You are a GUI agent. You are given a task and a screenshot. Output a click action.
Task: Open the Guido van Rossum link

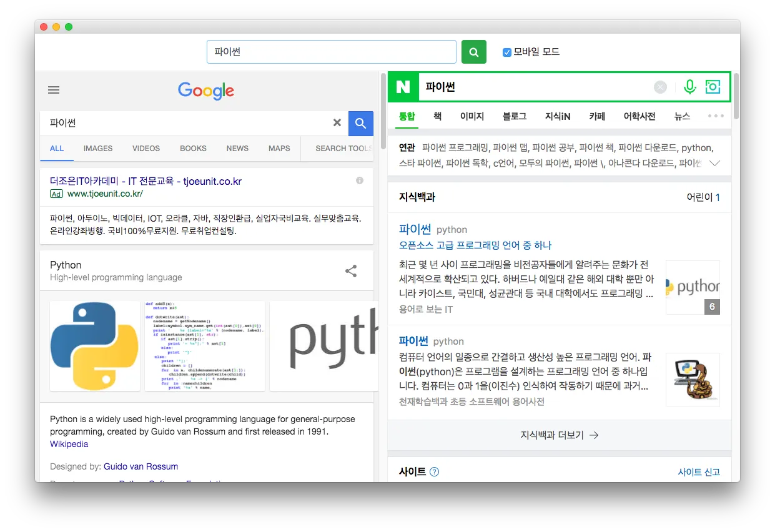[141, 466]
